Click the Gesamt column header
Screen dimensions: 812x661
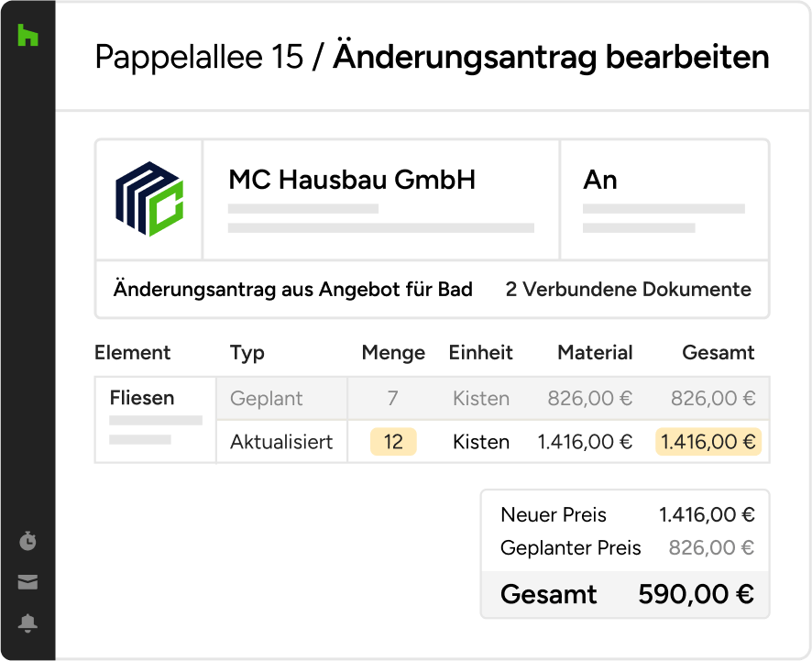(x=719, y=353)
